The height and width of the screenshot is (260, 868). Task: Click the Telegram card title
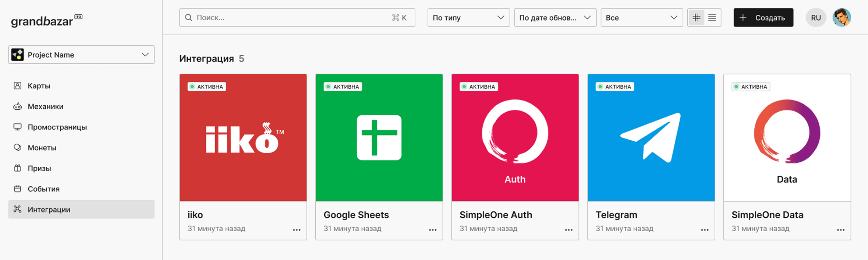pos(616,215)
